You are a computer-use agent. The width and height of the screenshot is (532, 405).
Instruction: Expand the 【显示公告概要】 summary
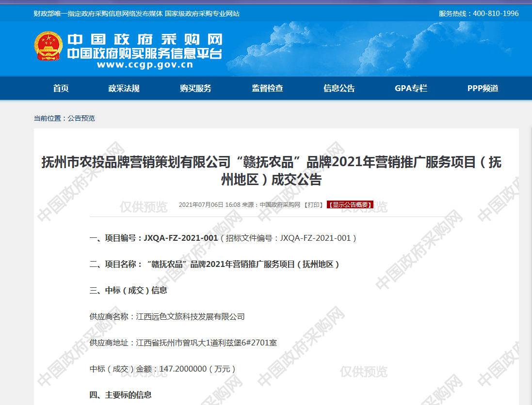tap(350, 205)
